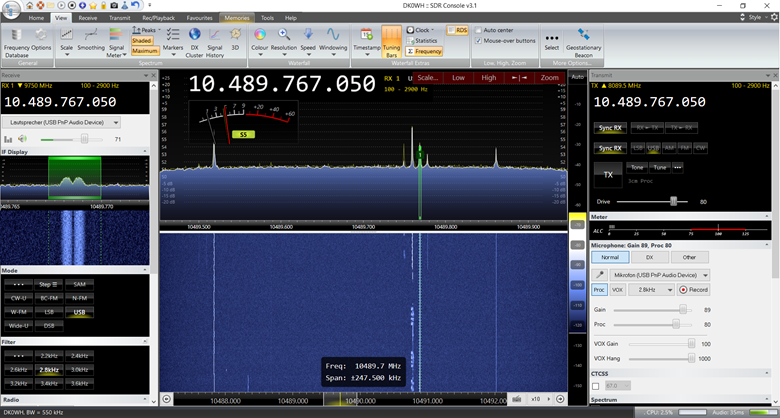780x418 pixels.
Task: Toggle RDS display
Action: (x=457, y=30)
